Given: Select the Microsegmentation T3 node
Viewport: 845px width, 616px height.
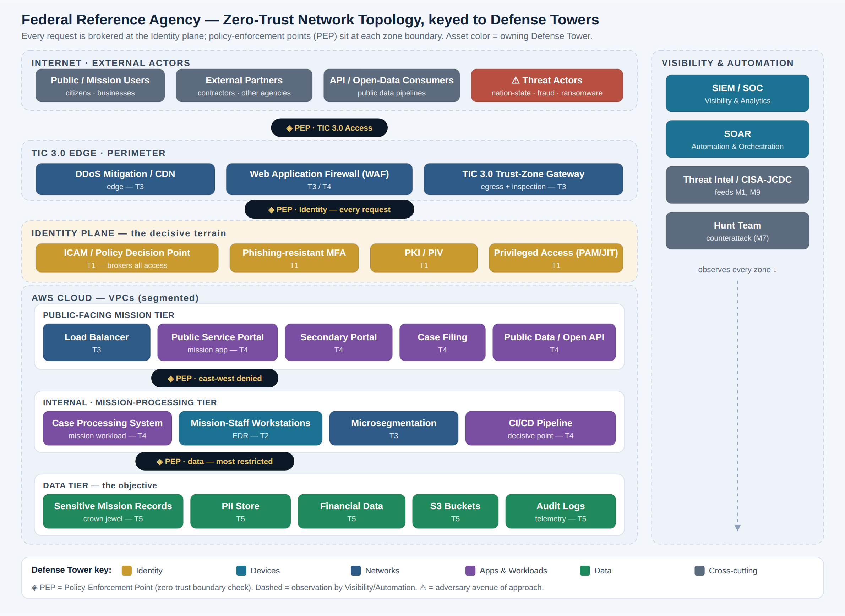Looking at the screenshot, I should point(394,428).
